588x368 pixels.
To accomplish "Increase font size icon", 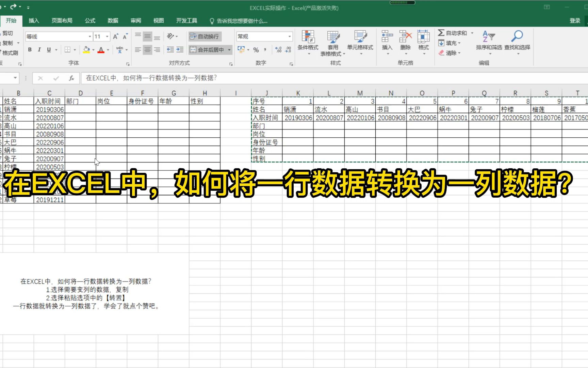I will (116, 36).
